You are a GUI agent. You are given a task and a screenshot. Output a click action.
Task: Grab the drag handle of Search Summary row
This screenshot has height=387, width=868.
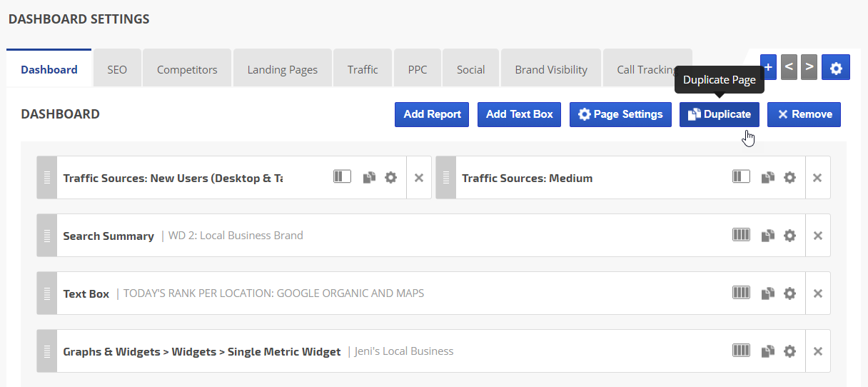point(47,236)
